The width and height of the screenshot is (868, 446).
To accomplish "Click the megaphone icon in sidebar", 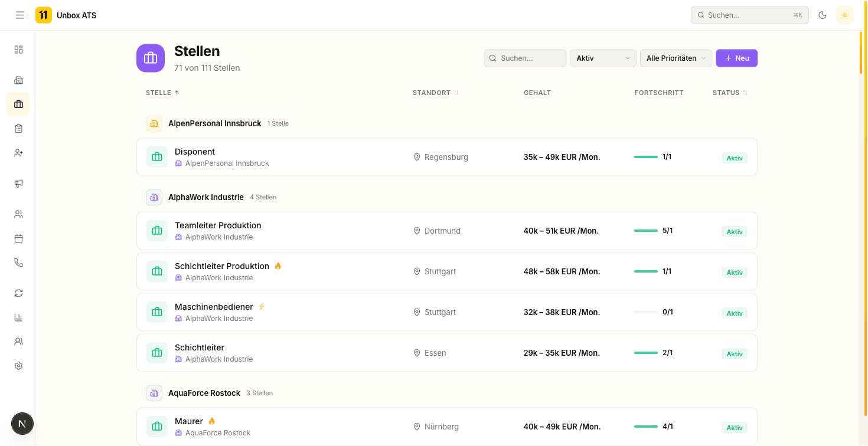I will click(18, 183).
